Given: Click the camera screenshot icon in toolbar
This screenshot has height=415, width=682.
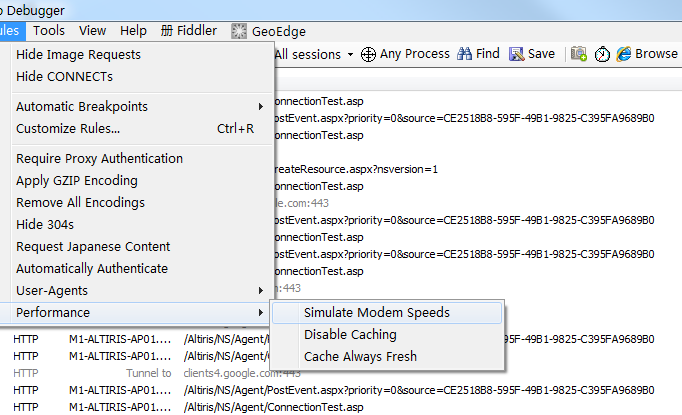Looking at the screenshot, I should [x=579, y=54].
